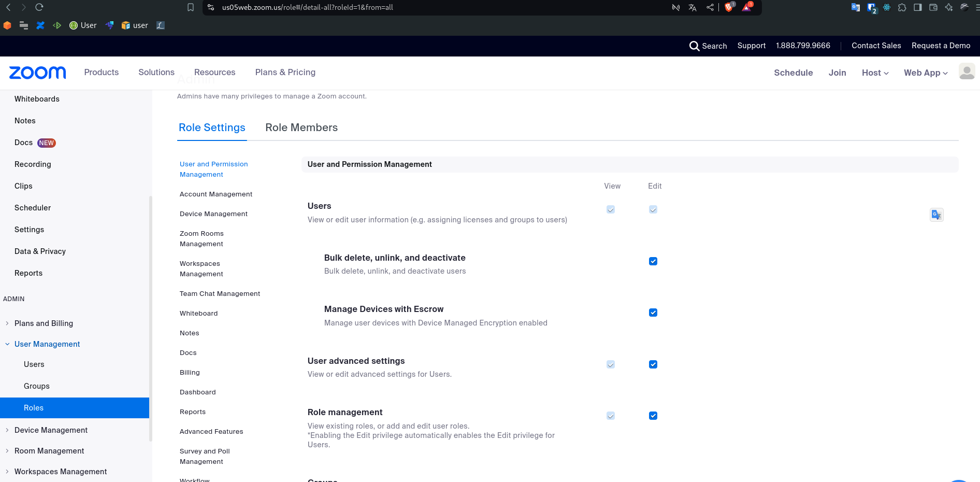980x482 pixels.
Task: Toggle Edit checkbox for Role management
Action: [653, 416]
